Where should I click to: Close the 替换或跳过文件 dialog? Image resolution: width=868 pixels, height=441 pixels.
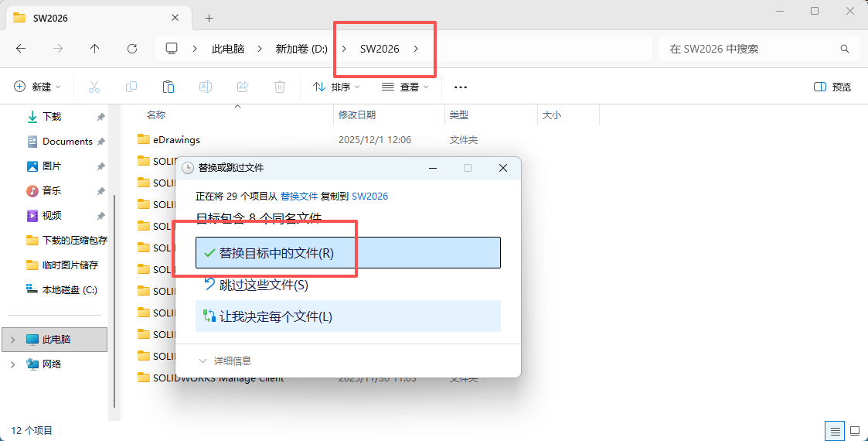point(502,168)
